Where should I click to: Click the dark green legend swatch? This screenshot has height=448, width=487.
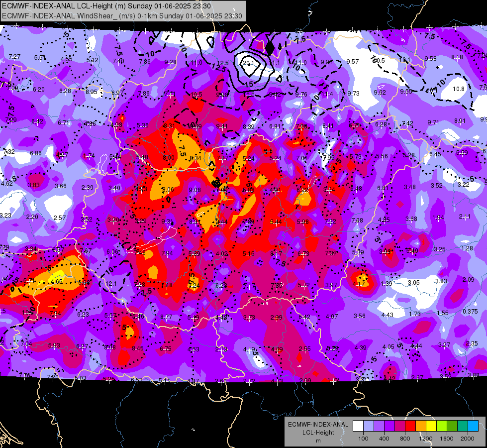(452, 426)
